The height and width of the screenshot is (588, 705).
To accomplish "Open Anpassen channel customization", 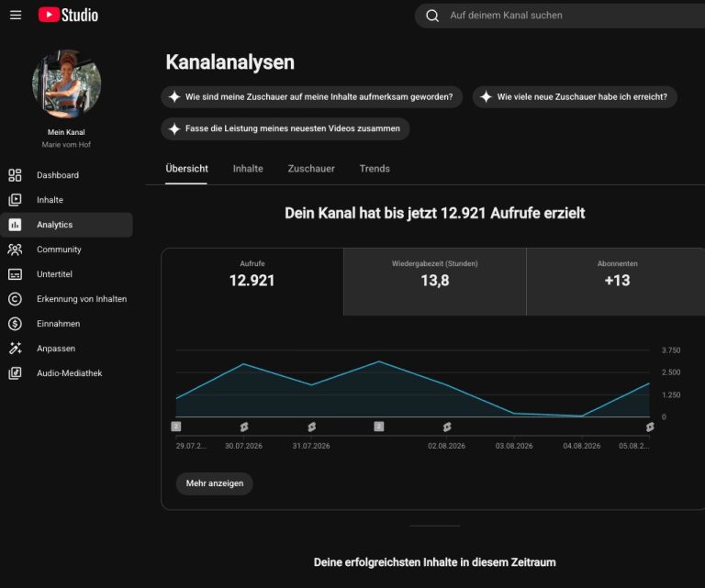I will click(x=66, y=349).
